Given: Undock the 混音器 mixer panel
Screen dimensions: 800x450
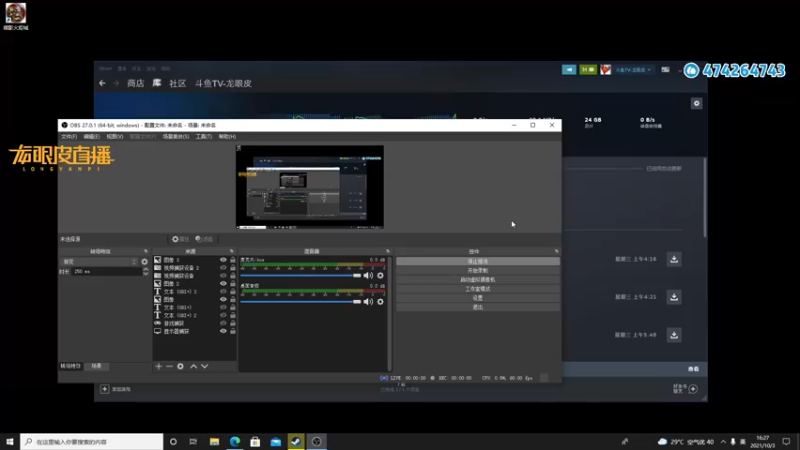Looking at the screenshot, I should click(x=388, y=252).
